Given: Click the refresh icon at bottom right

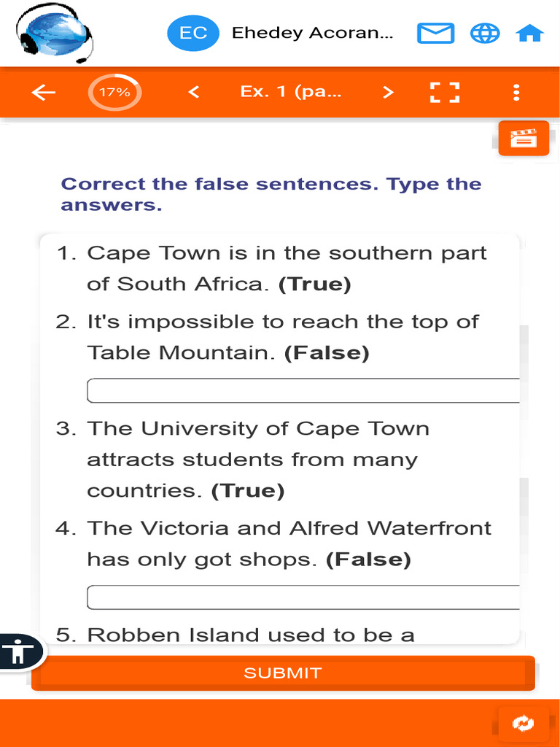Looking at the screenshot, I should (523, 723).
